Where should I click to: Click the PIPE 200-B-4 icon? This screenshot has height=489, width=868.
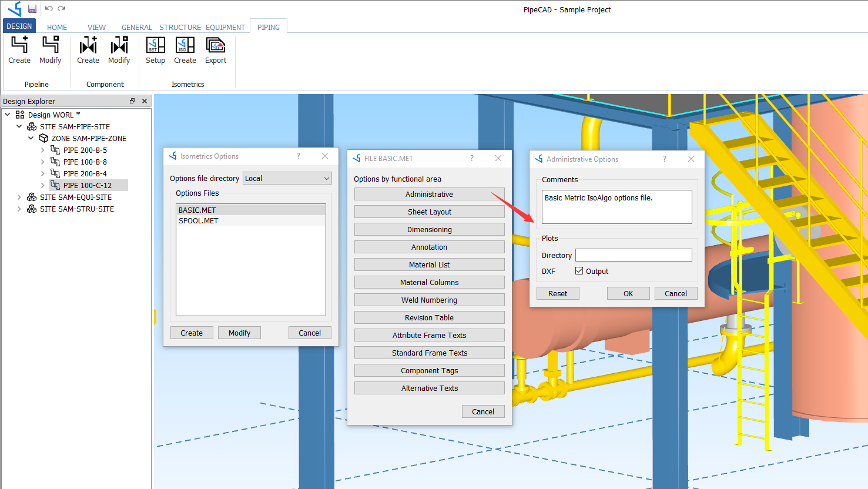tap(55, 173)
